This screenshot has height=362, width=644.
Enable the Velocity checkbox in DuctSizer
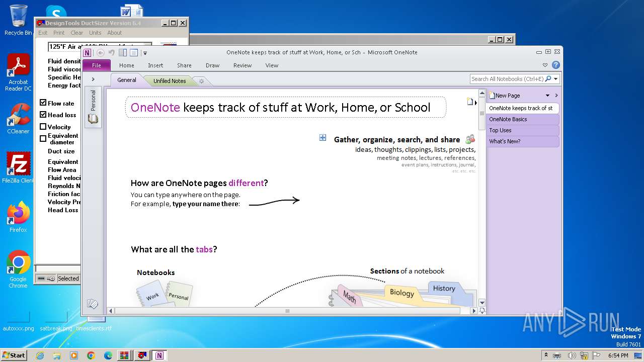[x=43, y=127]
